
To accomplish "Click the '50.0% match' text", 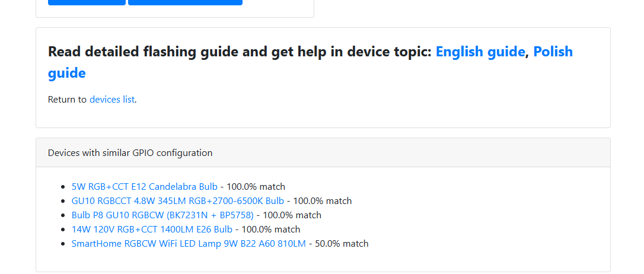I will click(342, 243).
